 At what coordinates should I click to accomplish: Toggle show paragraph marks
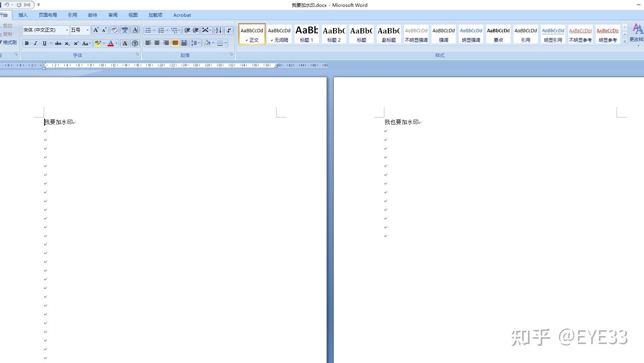(x=229, y=30)
